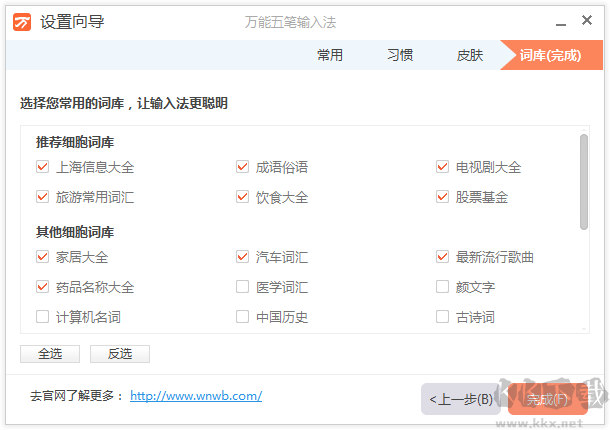Screen dimensions: 610x430
Task: Switch to the 习惯 tab
Action: pos(400,55)
